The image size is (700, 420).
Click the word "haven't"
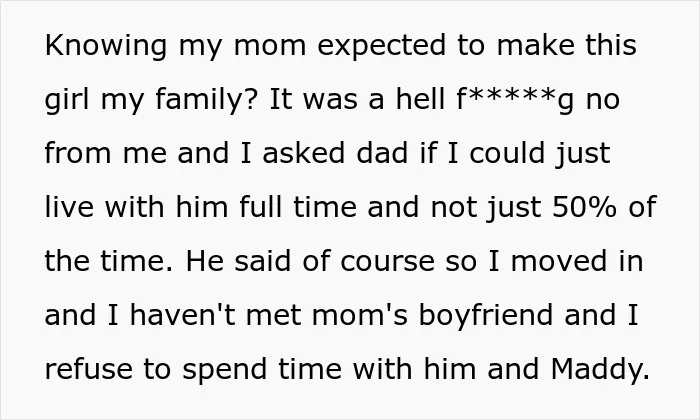(183, 314)
